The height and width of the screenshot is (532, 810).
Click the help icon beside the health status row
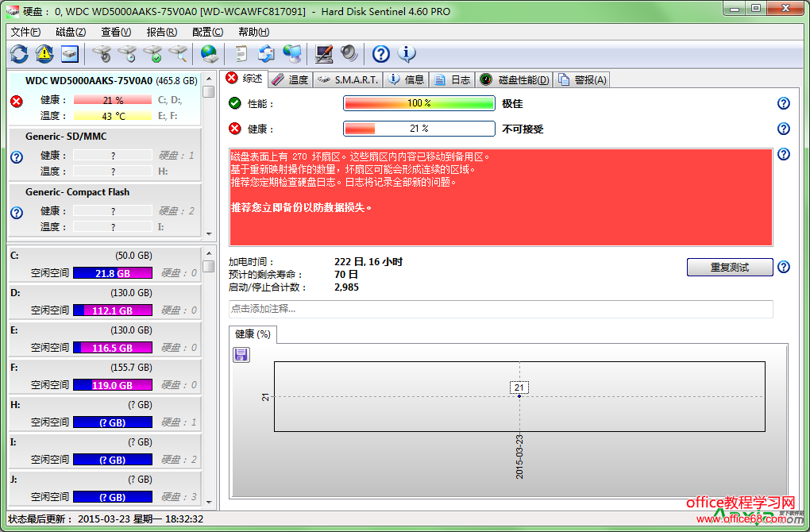point(783,129)
